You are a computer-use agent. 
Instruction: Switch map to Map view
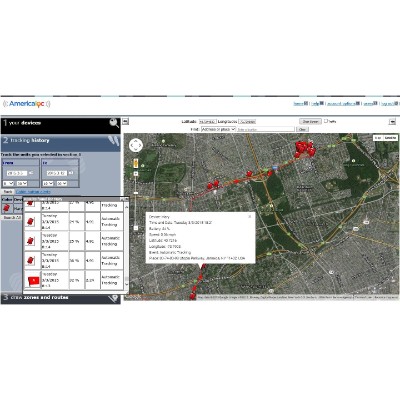378,138
